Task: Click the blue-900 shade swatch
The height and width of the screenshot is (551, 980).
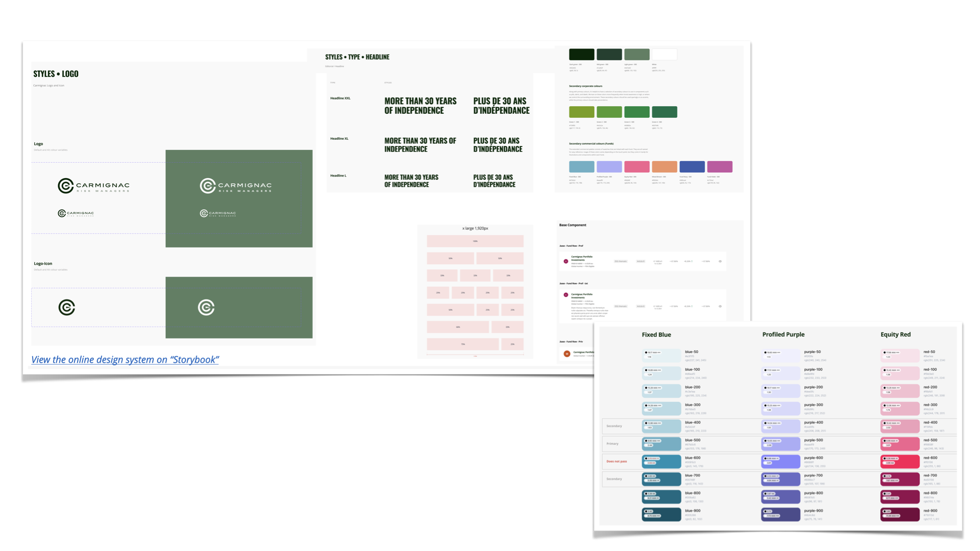Action: click(x=661, y=514)
